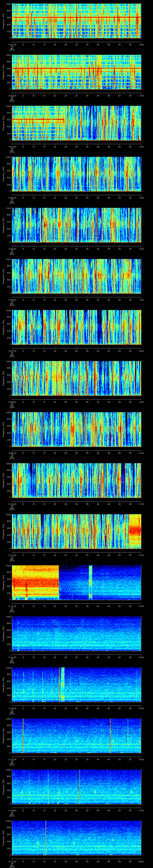Click the axis end label "13:00"
Viewport: 153px width, 868px height.
[141, 606]
